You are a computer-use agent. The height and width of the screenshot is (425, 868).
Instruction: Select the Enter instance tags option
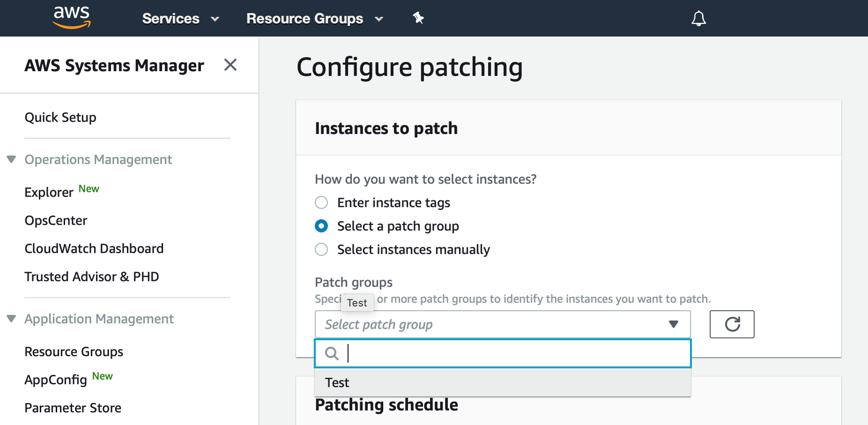(321, 202)
